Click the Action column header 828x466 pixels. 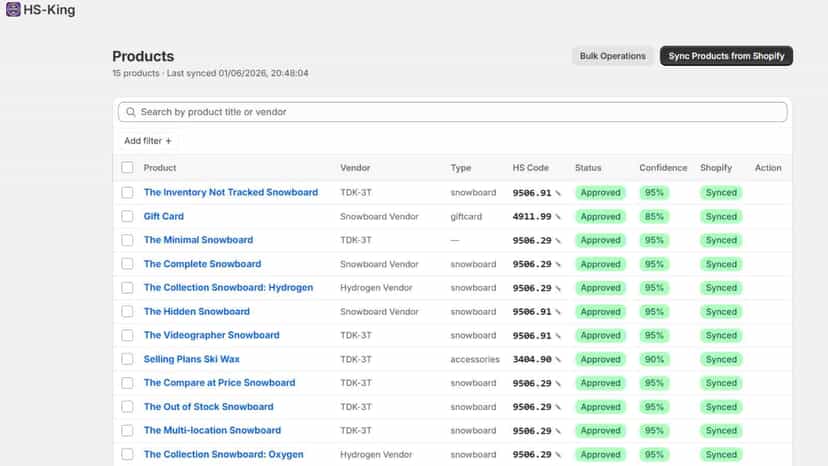pyautogui.click(x=768, y=167)
